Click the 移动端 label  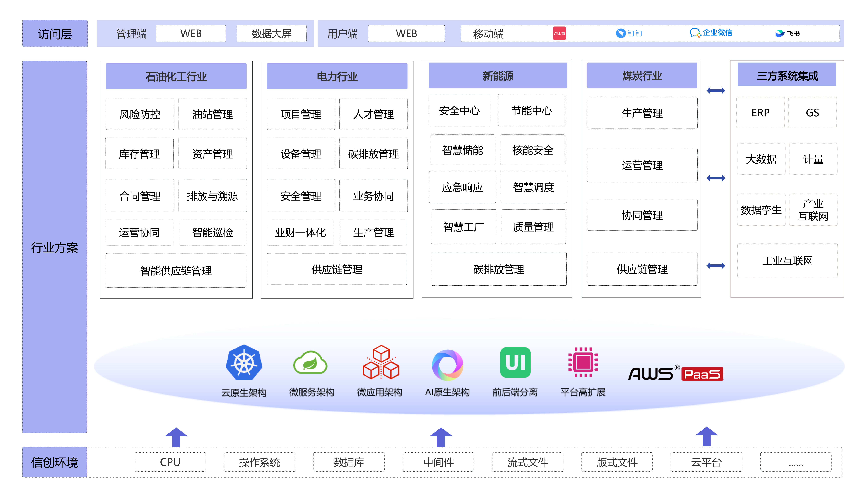488,34
